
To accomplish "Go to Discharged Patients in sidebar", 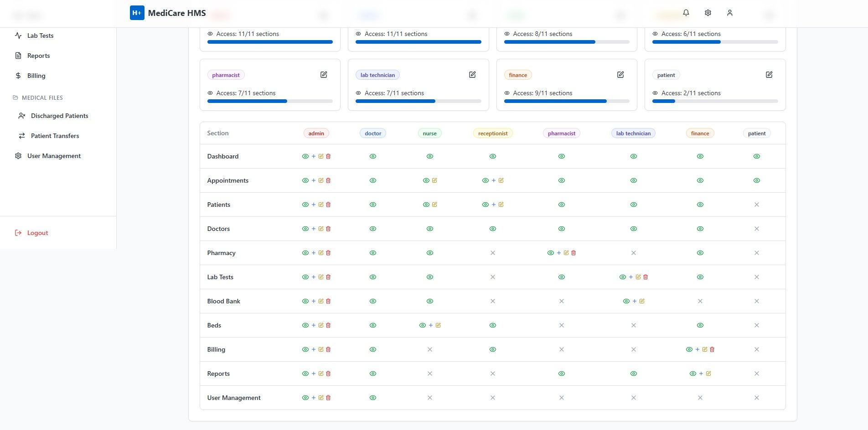I will pos(59,116).
